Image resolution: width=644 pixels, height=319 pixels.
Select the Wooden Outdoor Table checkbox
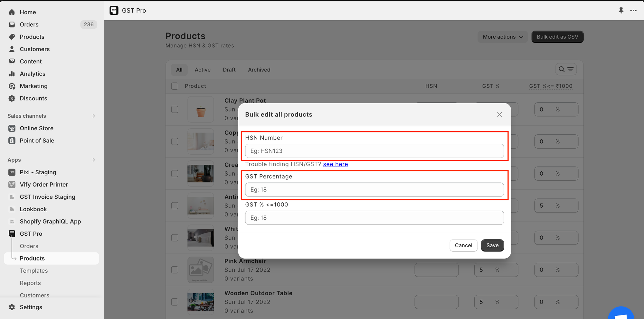(x=175, y=302)
